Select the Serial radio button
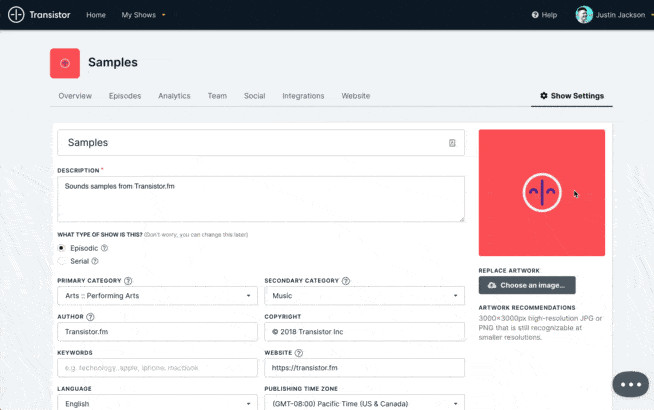Image resolution: width=654 pixels, height=410 pixels. click(62, 260)
